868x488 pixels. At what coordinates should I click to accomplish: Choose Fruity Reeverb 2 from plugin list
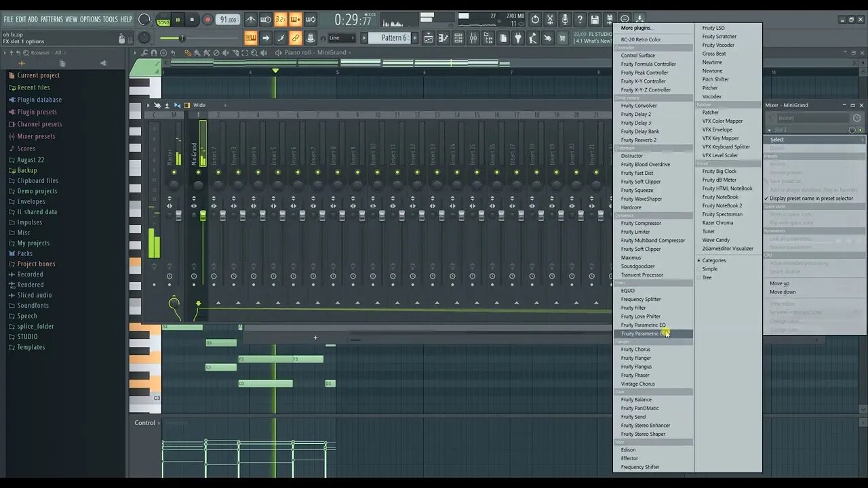[x=639, y=140]
